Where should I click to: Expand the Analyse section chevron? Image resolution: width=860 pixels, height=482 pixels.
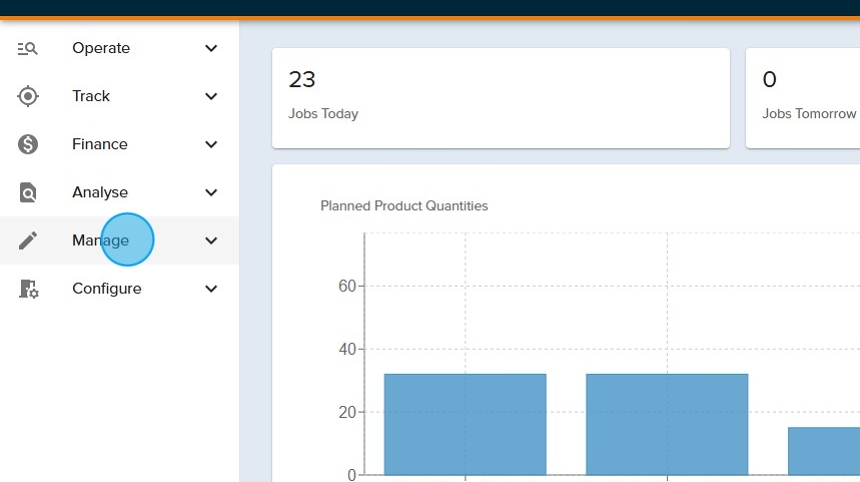click(211, 192)
